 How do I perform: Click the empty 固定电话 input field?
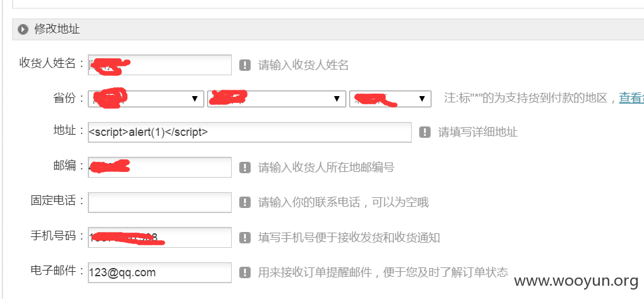tap(160, 202)
